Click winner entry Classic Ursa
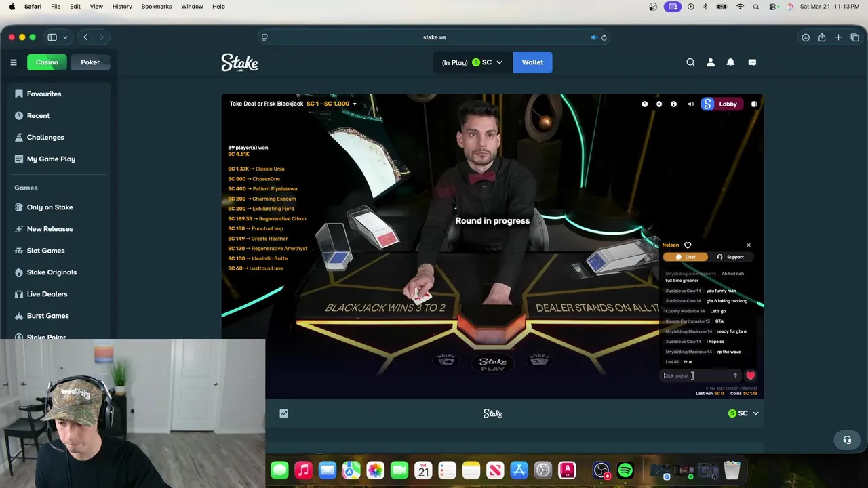The width and height of the screenshot is (868, 488). point(256,169)
